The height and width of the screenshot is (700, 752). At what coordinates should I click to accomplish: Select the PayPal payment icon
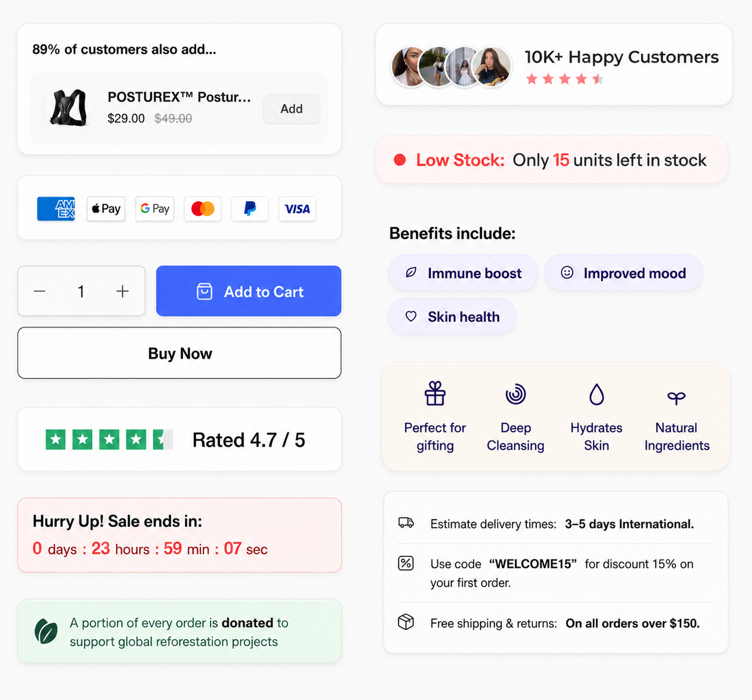coord(250,209)
